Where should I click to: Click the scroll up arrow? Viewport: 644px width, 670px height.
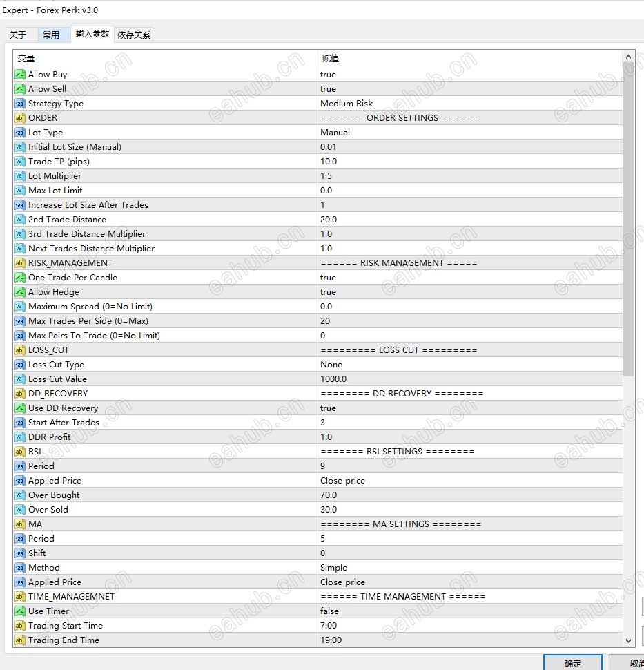tap(628, 57)
